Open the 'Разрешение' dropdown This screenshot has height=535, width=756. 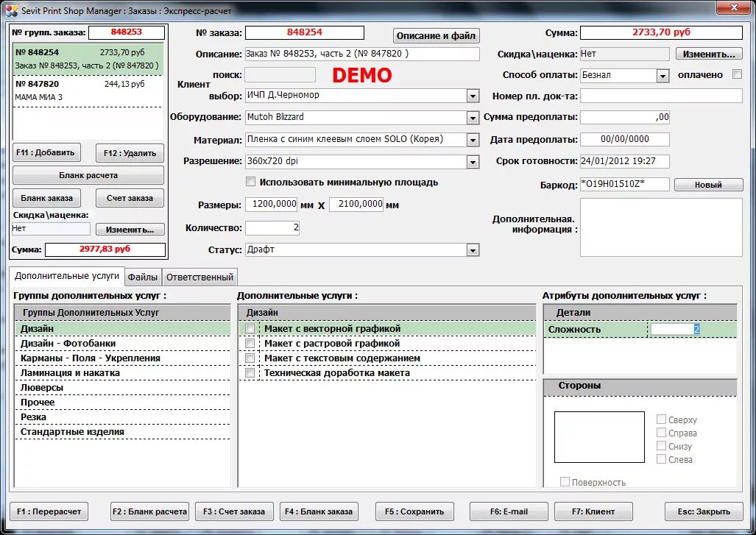pyautogui.click(x=473, y=162)
